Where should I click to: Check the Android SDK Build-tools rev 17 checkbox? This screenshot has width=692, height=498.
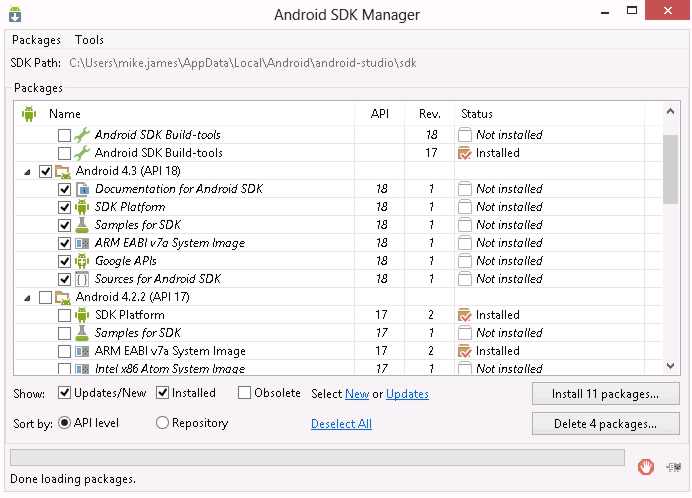pyautogui.click(x=64, y=153)
